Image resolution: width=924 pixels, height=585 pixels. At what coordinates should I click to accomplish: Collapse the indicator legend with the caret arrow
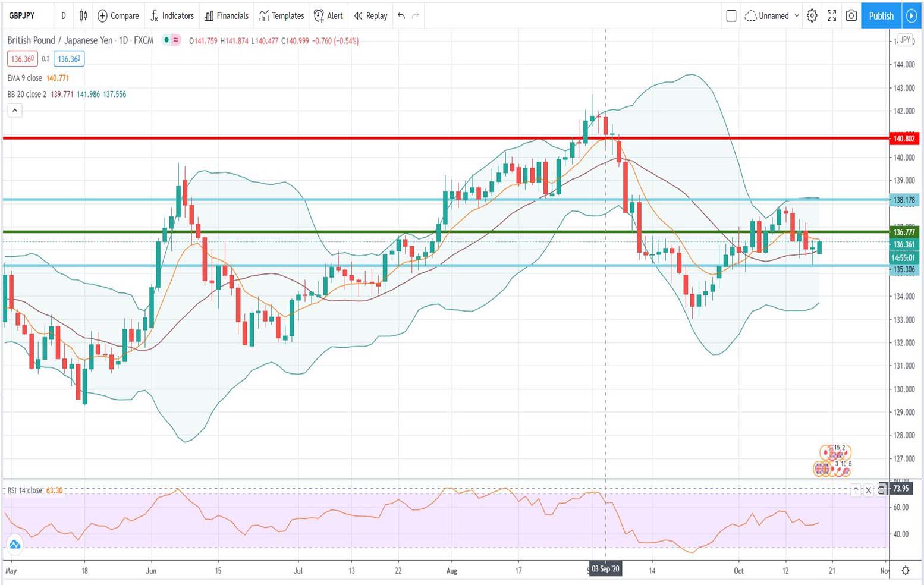(x=14, y=110)
